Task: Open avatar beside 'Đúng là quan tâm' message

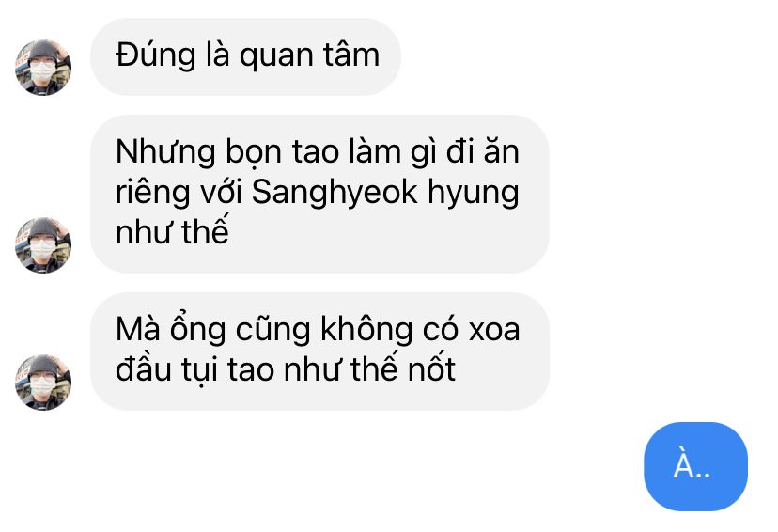Action: click(x=43, y=68)
